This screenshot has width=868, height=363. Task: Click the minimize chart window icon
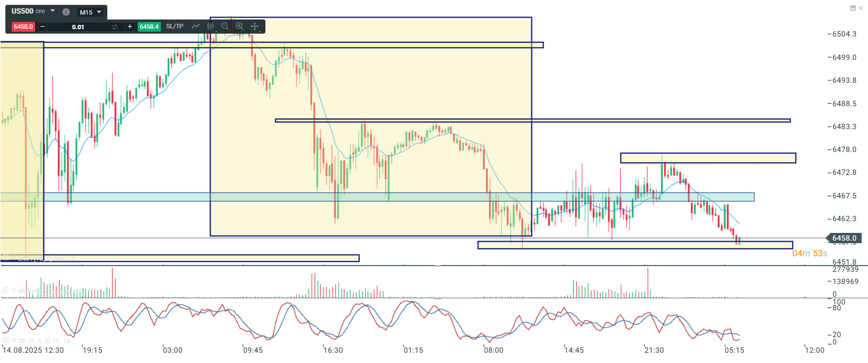[x=853, y=8]
